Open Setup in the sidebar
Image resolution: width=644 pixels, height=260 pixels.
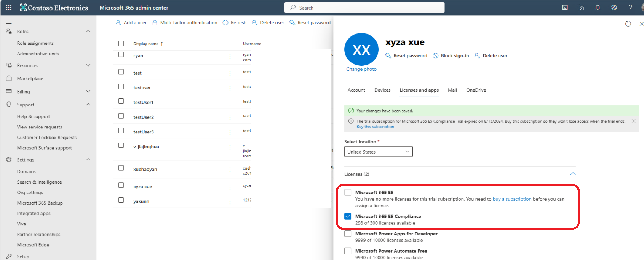pos(23,257)
